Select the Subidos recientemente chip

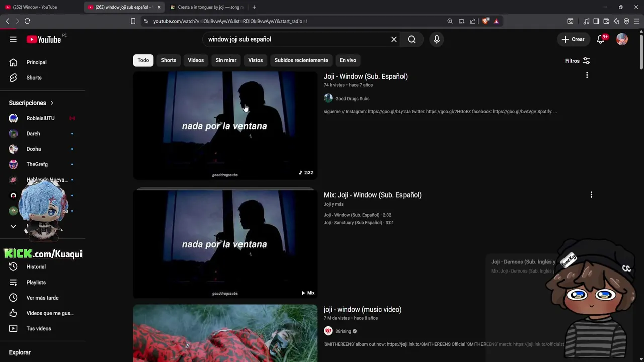point(301,60)
